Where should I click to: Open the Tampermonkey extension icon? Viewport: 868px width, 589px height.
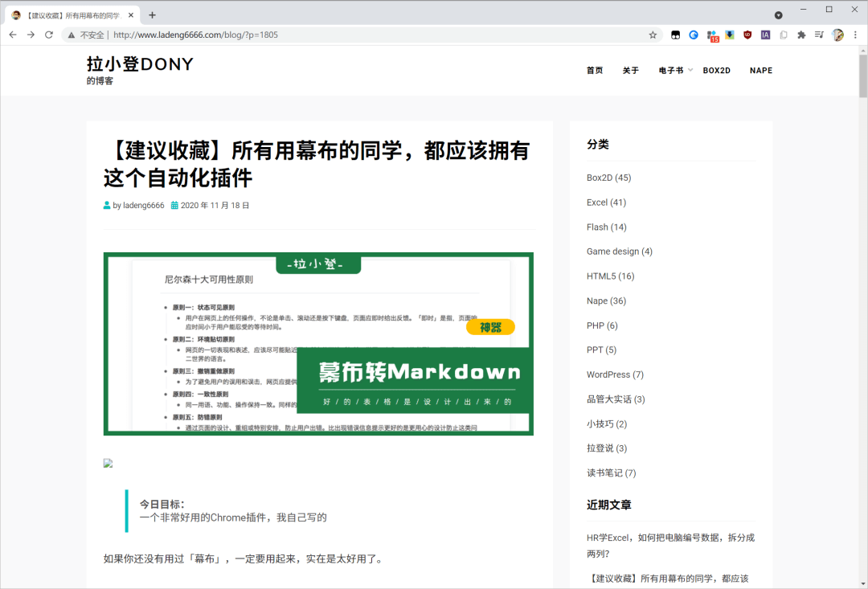click(675, 35)
